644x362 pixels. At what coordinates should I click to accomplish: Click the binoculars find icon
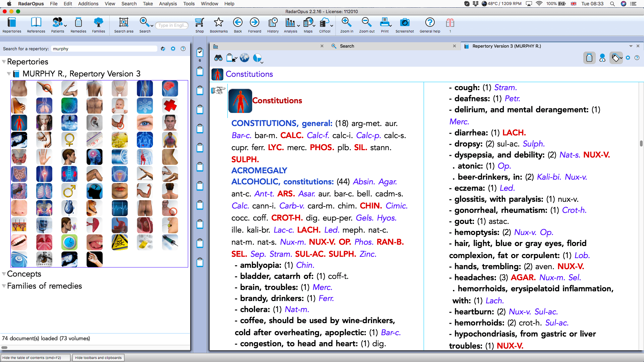click(218, 58)
